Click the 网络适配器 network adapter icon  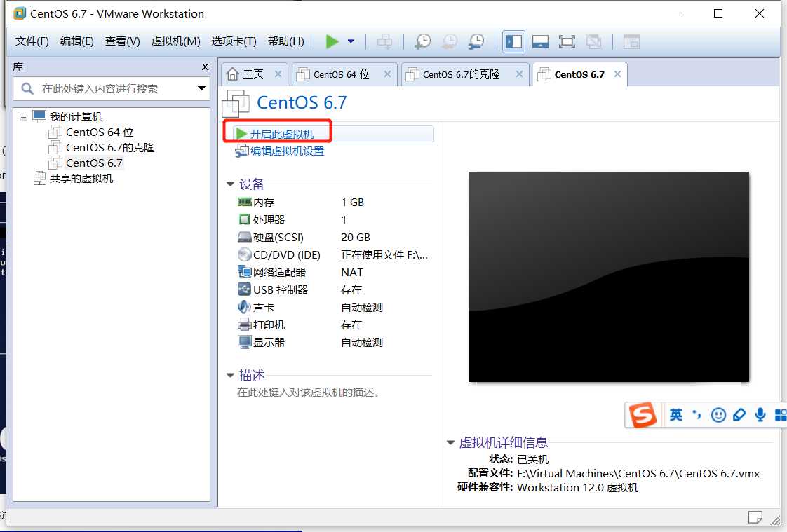244,272
